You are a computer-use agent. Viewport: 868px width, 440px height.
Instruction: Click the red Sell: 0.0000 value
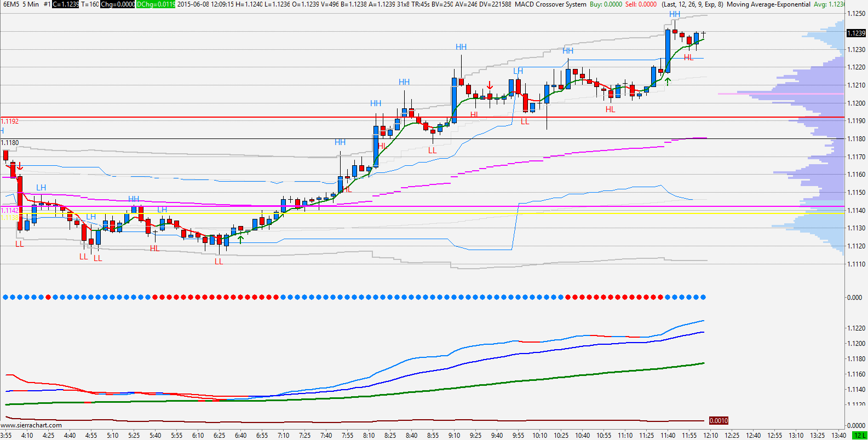coord(641,4)
